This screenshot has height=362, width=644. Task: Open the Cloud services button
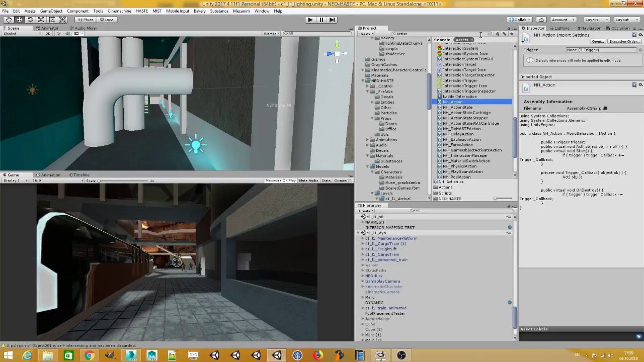(x=541, y=20)
